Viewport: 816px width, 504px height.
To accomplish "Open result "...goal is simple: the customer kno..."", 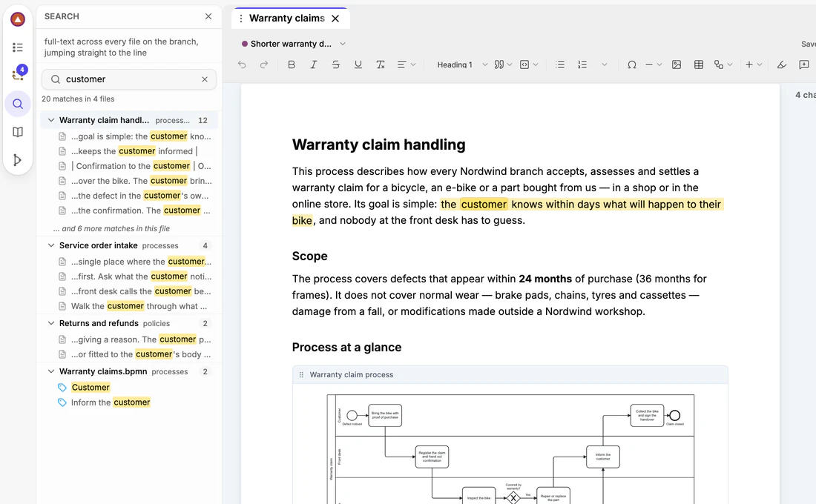I will coord(135,136).
